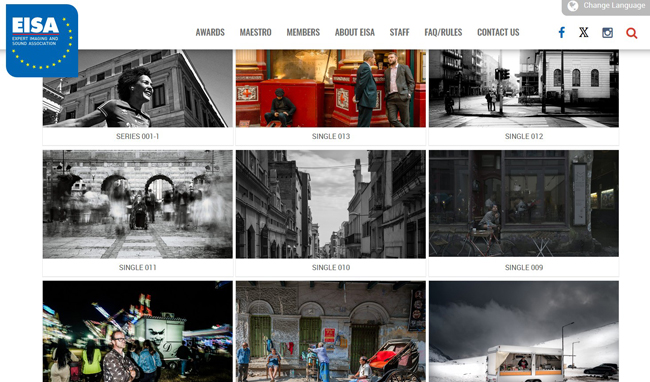Open the SERIES 001-1 smiling woman photo
The height and width of the screenshot is (382, 650).
(138, 88)
